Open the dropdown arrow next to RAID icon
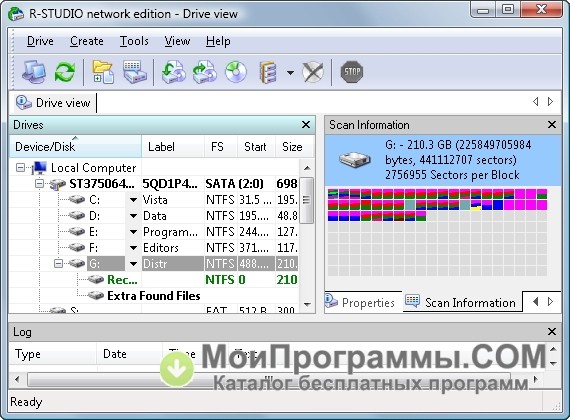 click(x=290, y=73)
